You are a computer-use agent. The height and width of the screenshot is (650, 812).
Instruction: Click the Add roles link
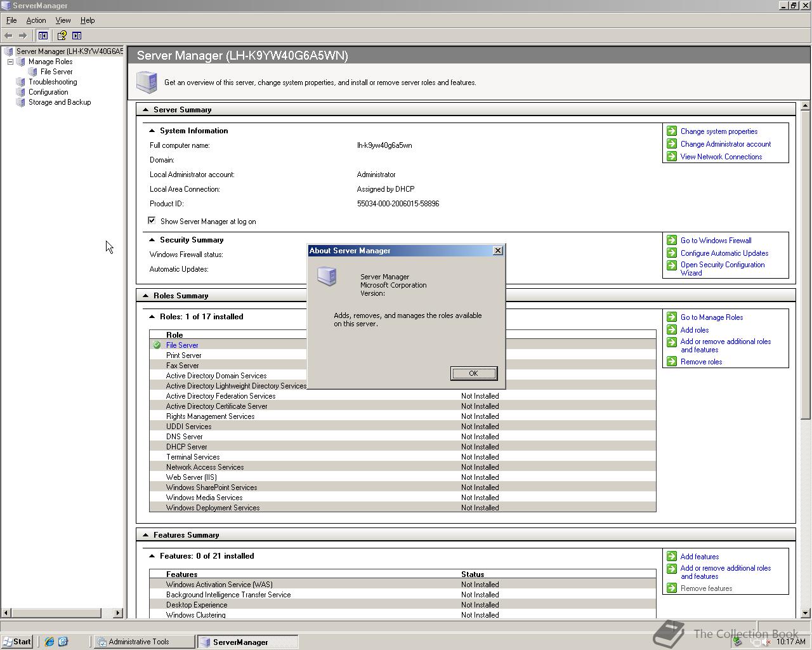click(695, 330)
